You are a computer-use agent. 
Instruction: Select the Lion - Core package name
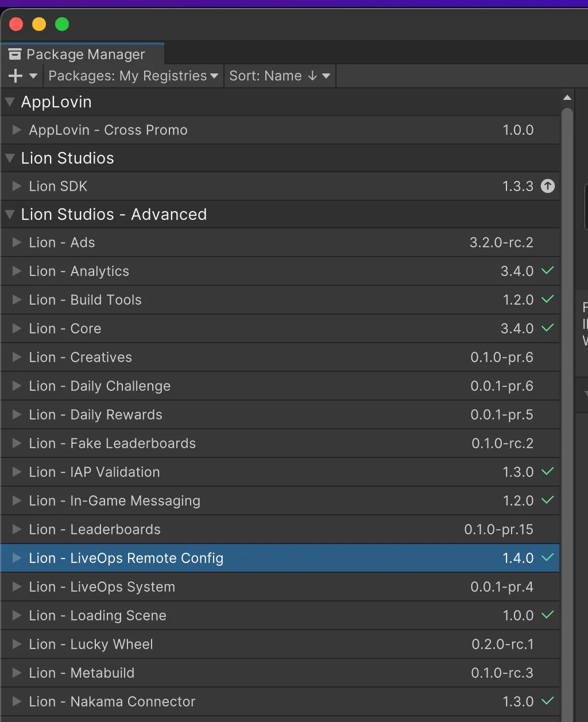[65, 329]
